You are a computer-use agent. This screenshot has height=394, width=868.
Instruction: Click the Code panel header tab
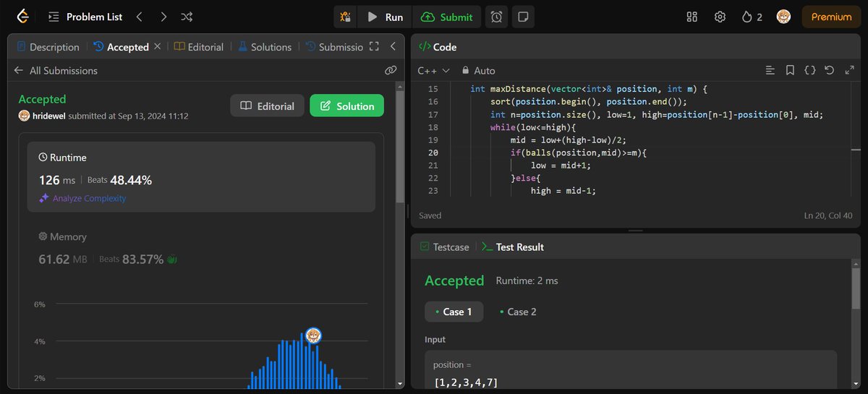click(438, 47)
